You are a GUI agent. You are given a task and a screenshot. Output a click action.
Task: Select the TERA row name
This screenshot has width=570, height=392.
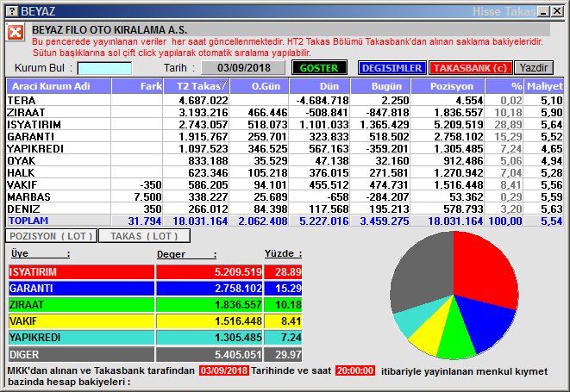pyautogui.click(x=22, y=100)
